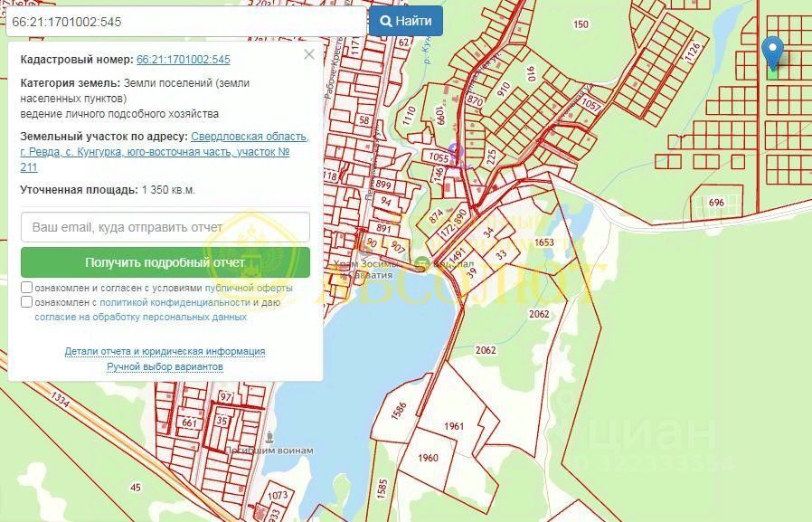Screen dimensions: 812x522
Task: Check the публичной оферты agreement checkbox
Action: tap(26, 288)
